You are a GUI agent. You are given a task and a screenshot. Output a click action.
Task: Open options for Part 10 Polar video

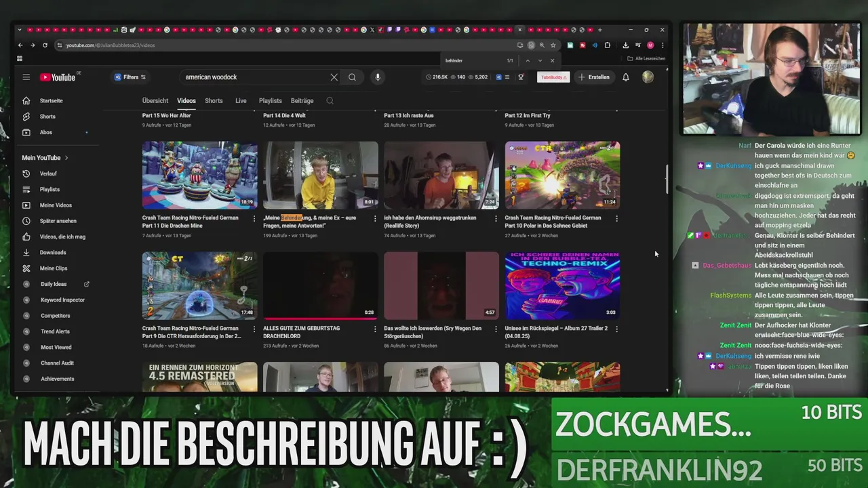[x=616, y=218]
